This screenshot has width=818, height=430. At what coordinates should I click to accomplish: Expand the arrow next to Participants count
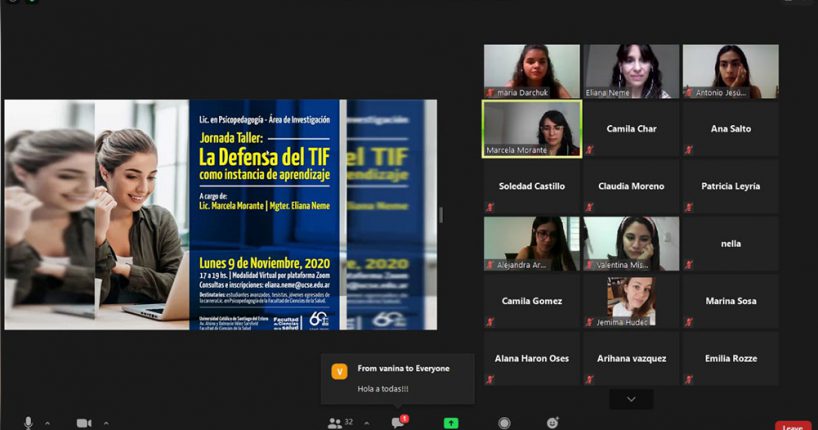click(365, 423)
